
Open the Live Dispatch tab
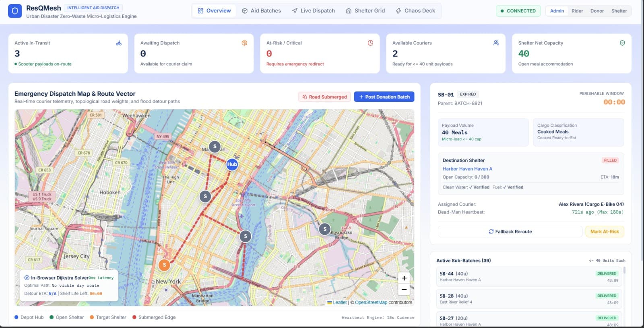313,11
